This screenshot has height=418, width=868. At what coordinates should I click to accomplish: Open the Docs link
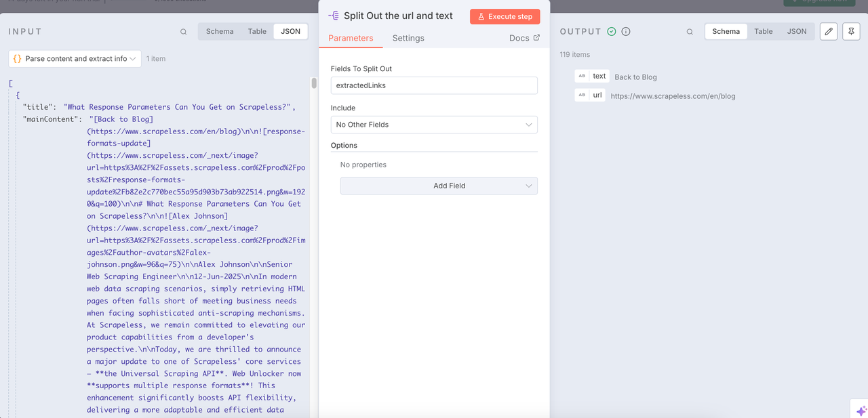tap(524, 39)
